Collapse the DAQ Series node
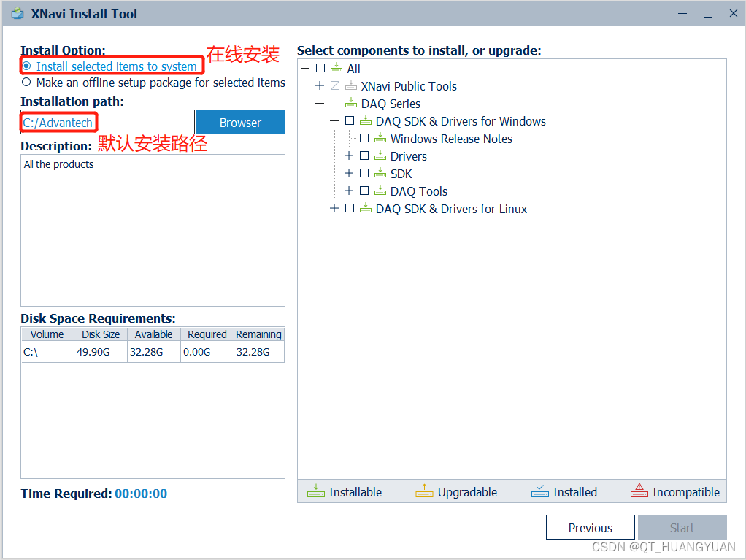 pos(320,103)
